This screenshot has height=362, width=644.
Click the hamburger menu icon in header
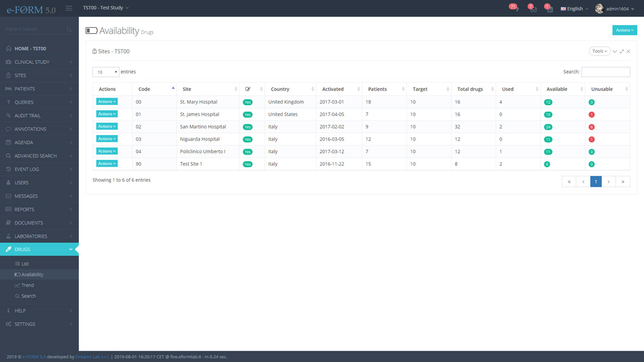pos(69,8)
